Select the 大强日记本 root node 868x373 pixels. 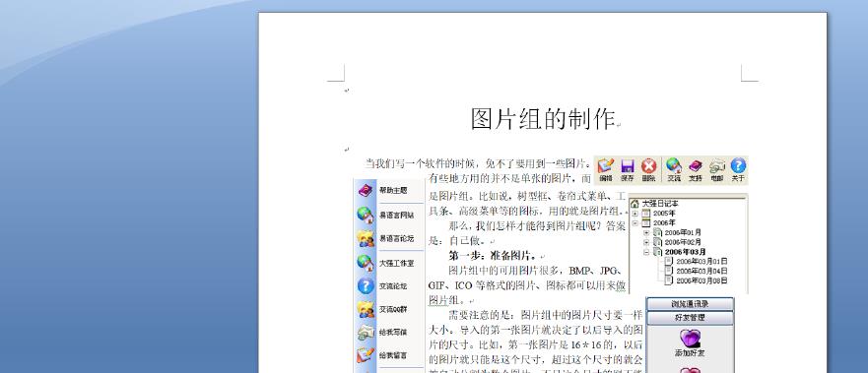pos(660,204)
